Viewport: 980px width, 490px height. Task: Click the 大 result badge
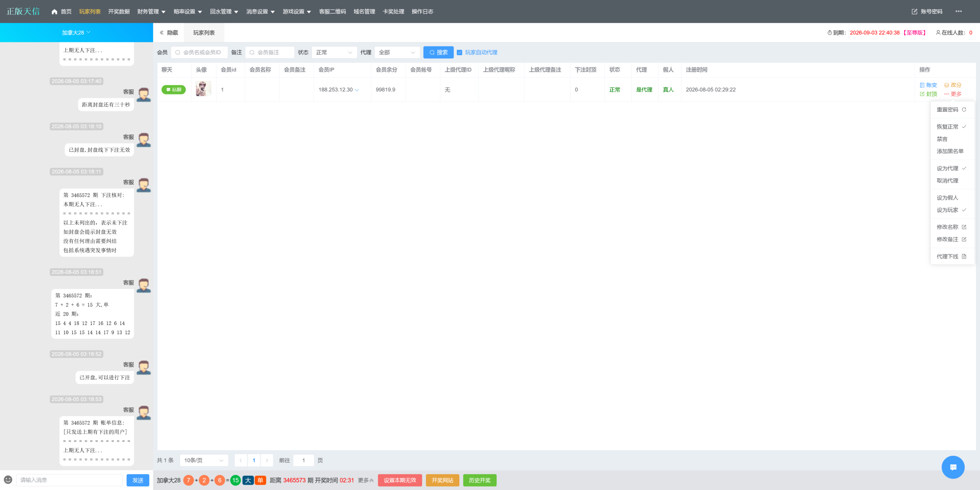248,480
